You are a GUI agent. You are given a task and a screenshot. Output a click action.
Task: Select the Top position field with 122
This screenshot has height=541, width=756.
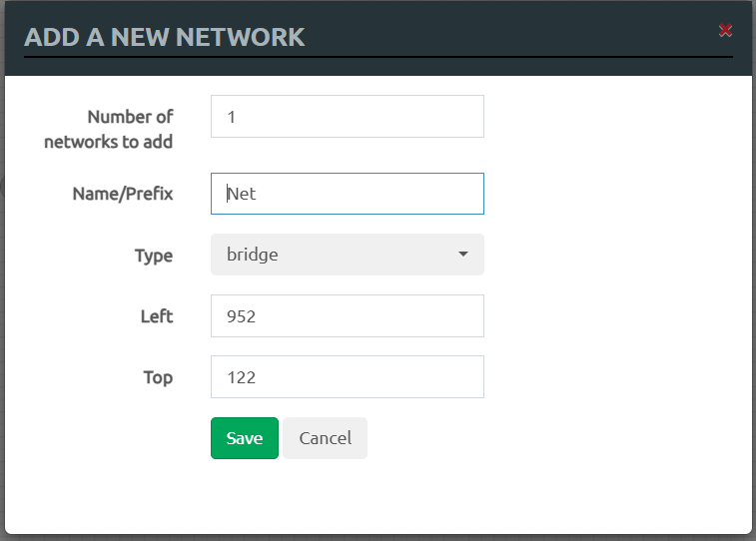tap(348, 376)
